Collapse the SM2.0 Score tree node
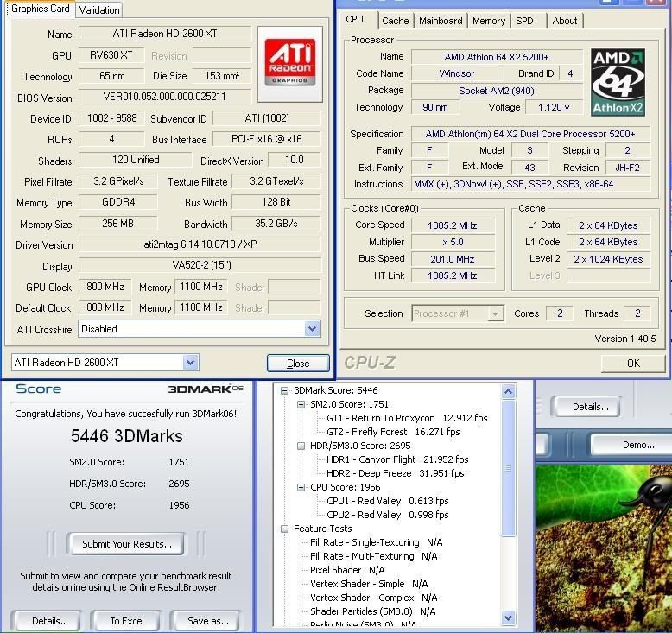Image resolution: width=672 pixels, height=633 pixels. 301,404
